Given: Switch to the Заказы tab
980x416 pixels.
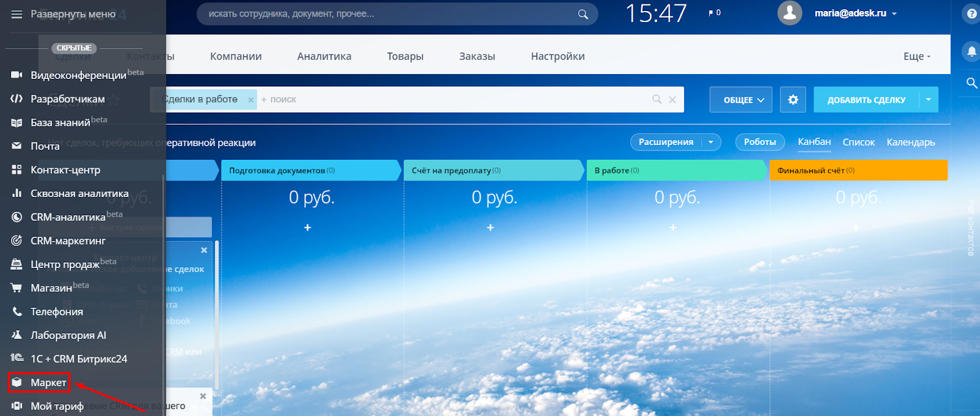Looking at the screenshot, I should (477, 56).
